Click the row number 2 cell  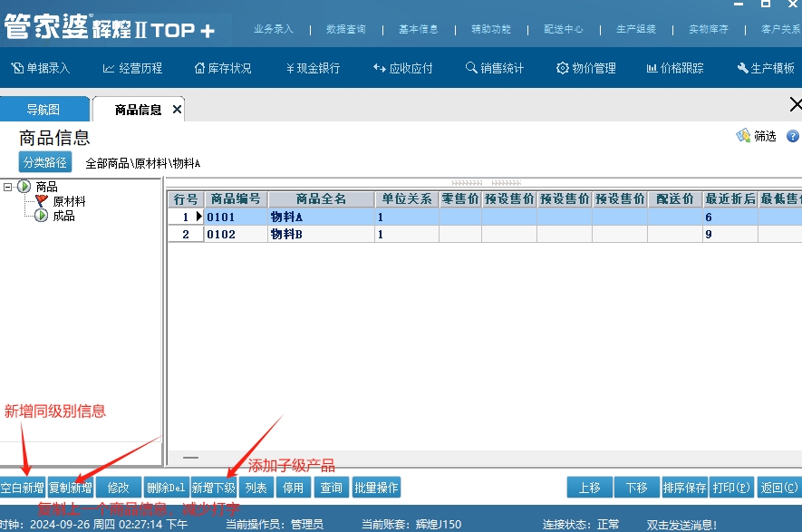186,235
